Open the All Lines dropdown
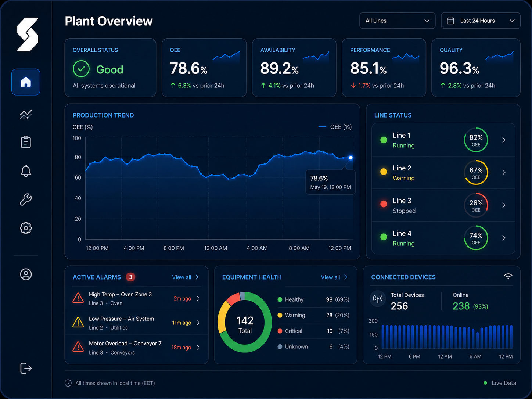Viewport: 532px width, 399px height. tap(397, 21)
